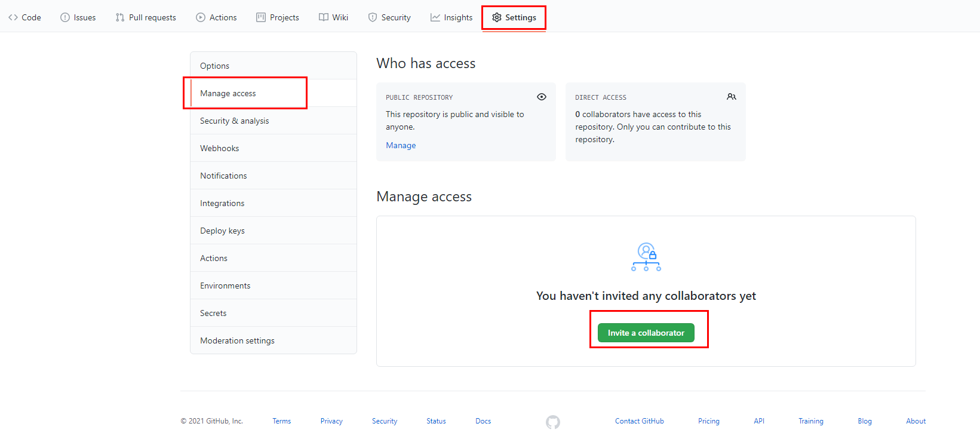Click the people icon in Direct access card
Image resolution: width=980 pixels, height=448 pixels.
(732, 97)
